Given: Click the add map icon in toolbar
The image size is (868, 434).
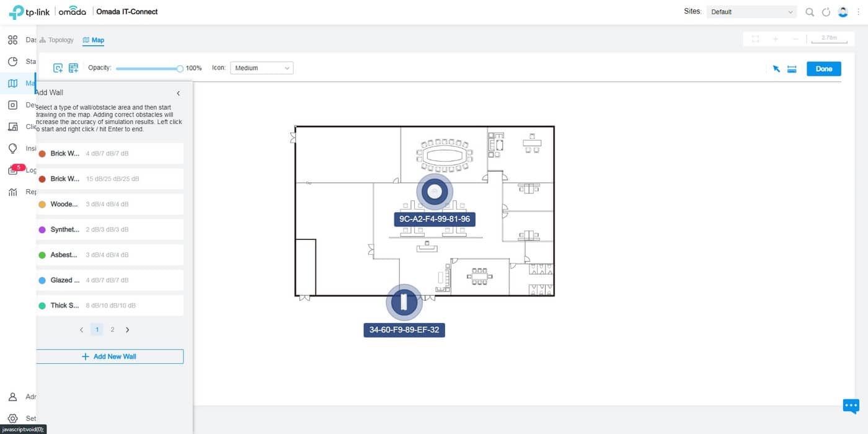Looking at the screenshot, I should pyautogui.click(x=58, y=68).
